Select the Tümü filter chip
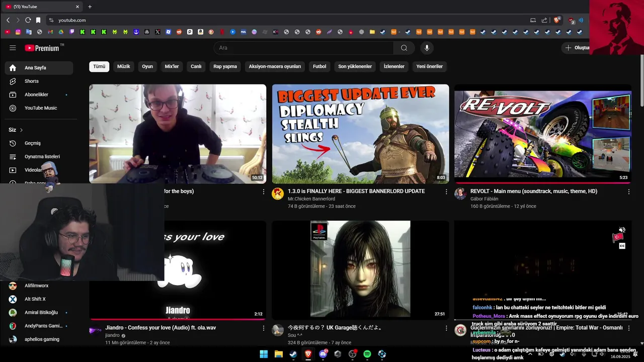Screen dimensions: 644x362 (99, 66)
